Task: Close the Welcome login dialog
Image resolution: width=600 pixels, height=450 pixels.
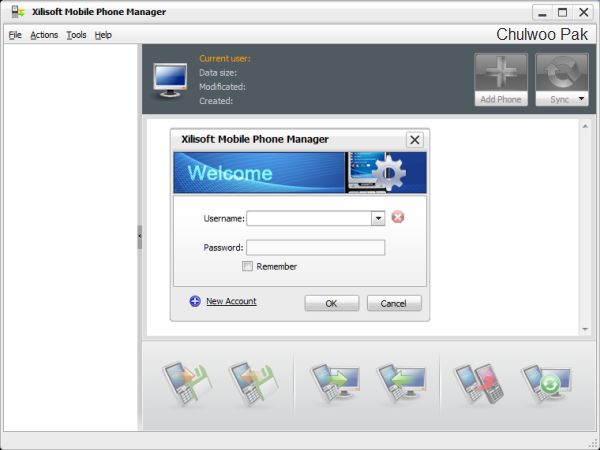Action: tap(415, 140)
